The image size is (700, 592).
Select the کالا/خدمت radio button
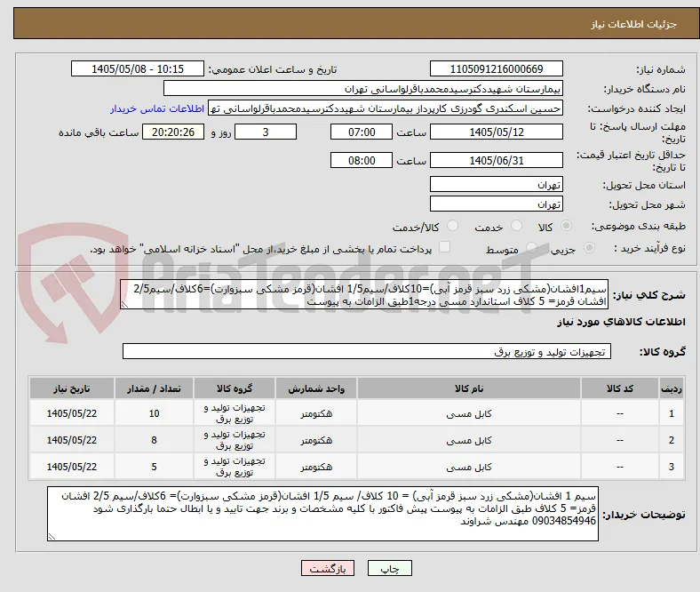click(453, 226)
